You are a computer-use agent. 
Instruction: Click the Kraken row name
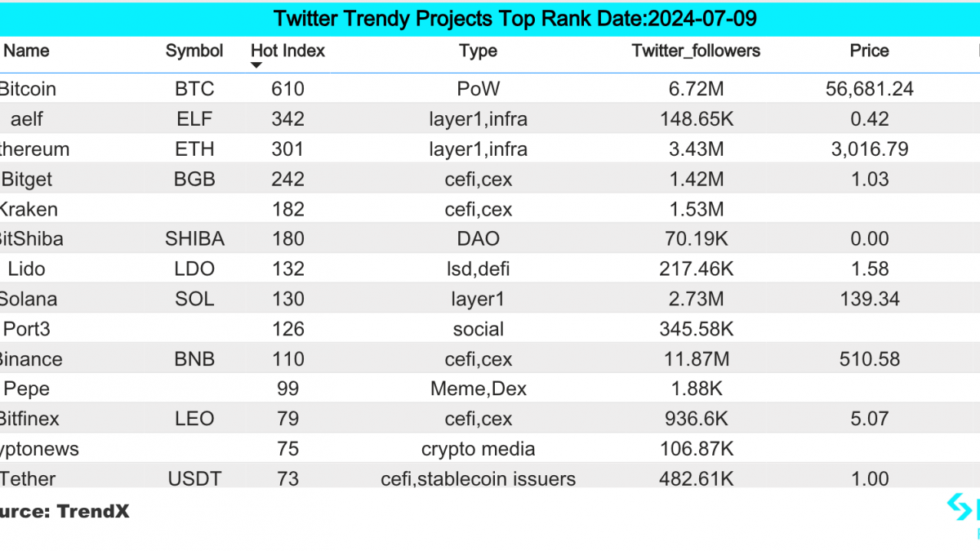coord(29,209)
